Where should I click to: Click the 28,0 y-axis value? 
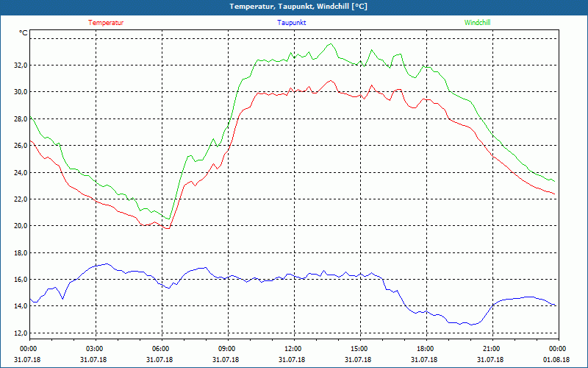(x=21, y=119)
